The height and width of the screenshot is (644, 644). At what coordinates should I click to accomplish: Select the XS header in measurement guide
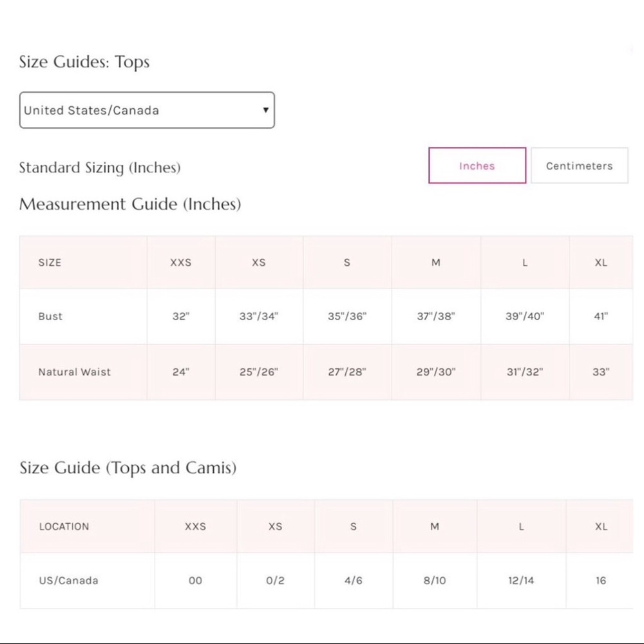click(259, 263)
